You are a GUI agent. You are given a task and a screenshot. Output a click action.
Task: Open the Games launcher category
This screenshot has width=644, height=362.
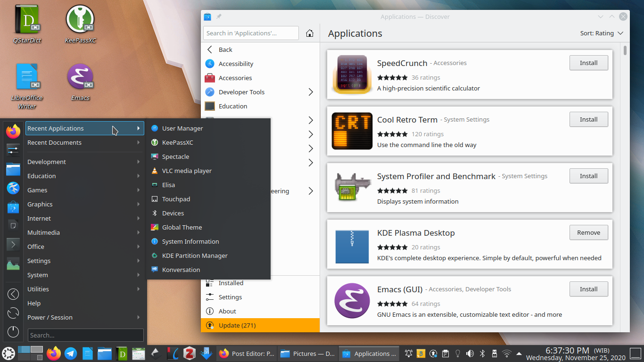(84, 190)
